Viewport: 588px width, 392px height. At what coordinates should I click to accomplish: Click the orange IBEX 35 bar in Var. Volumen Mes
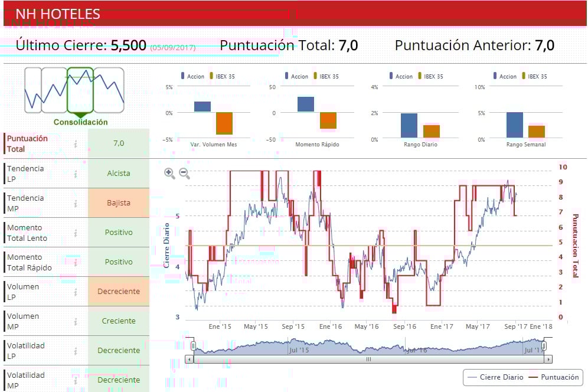click(224, 123)
